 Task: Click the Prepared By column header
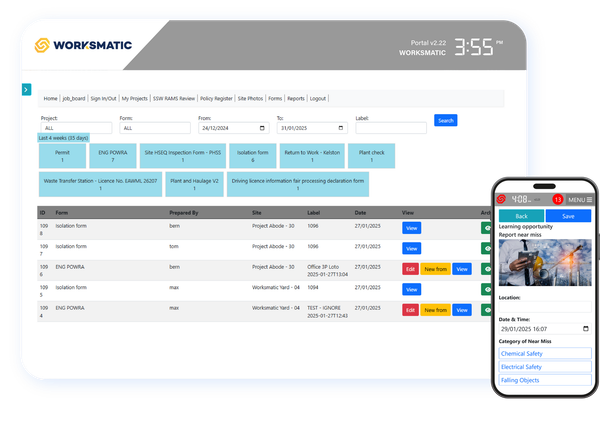184,213
